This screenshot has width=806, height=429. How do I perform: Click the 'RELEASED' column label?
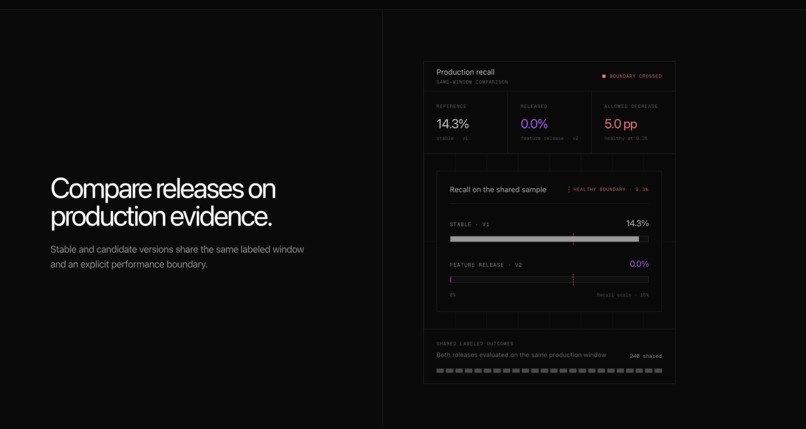click(x=534, y=106)
